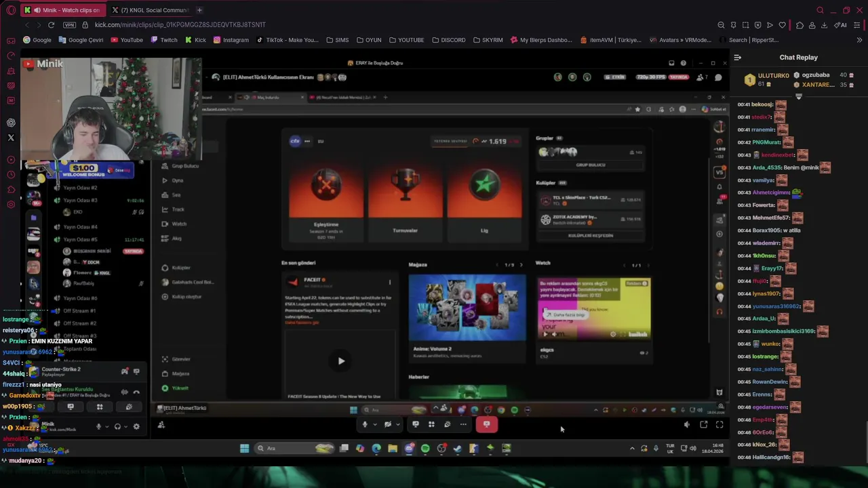Open ChatGPT icon in the sidebar
Viewport: 868px width, 488px height.
click(x=11, y=123)
